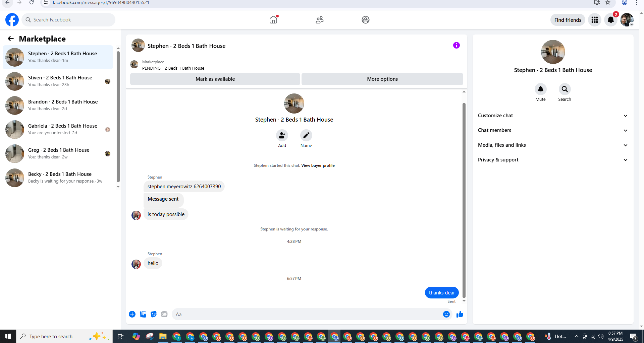The height and width of the screenshot is (343, 644).
Task: Click the browser address bar URL
Action: point(101,3)
